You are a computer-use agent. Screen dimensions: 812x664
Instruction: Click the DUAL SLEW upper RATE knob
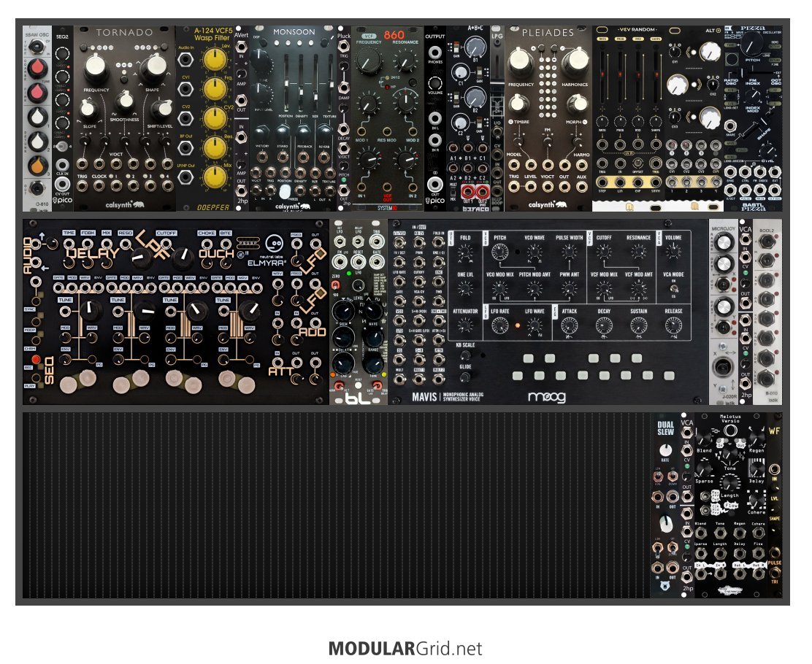(665, 449)
